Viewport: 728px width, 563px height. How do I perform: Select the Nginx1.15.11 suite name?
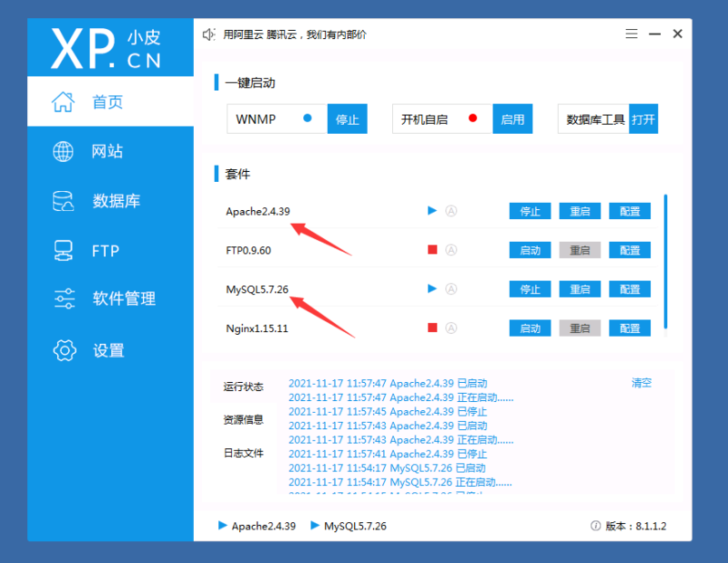point(257,328)
